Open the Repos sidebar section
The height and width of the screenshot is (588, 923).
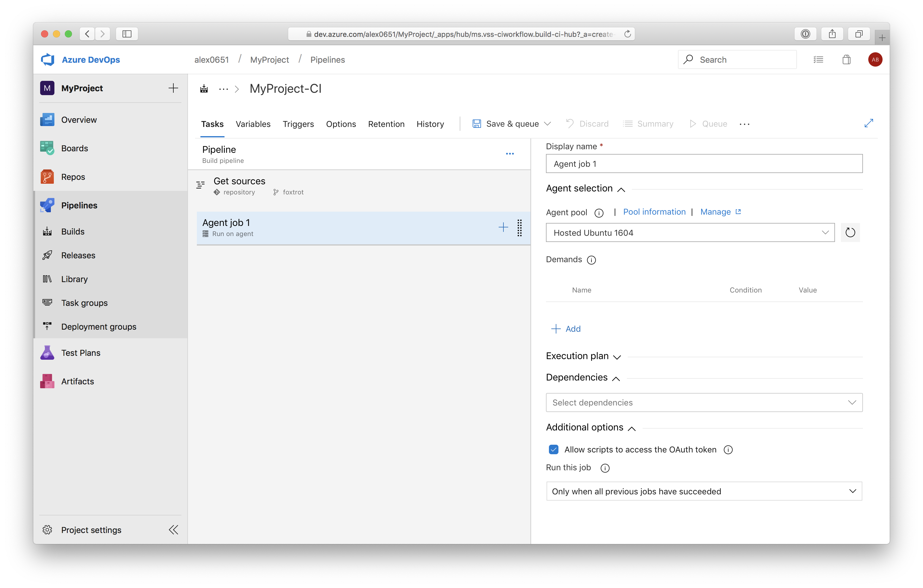click(x=73, y=177)
